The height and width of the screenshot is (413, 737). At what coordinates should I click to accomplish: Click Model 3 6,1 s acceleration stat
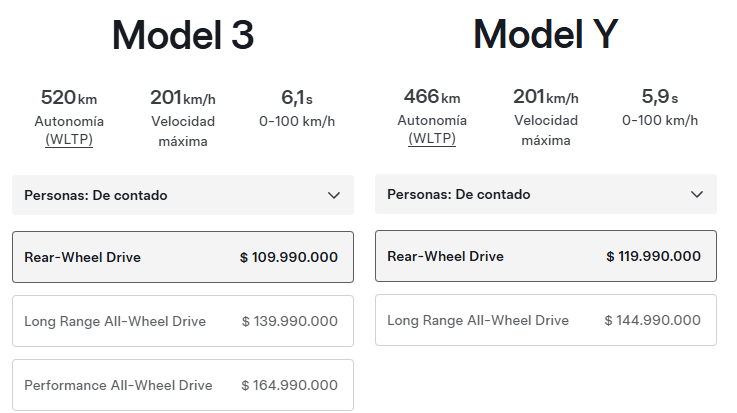pyautogui.click(x=297, y=98)
